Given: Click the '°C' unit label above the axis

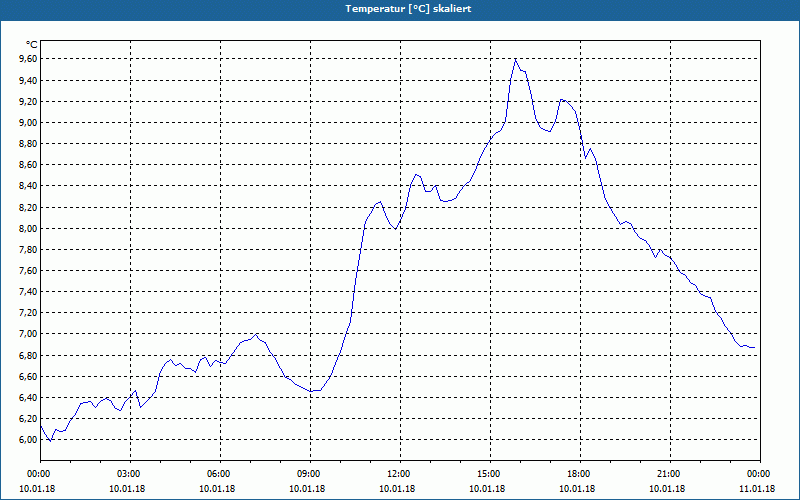Looking at the screenshot, I should coord(31,45).
